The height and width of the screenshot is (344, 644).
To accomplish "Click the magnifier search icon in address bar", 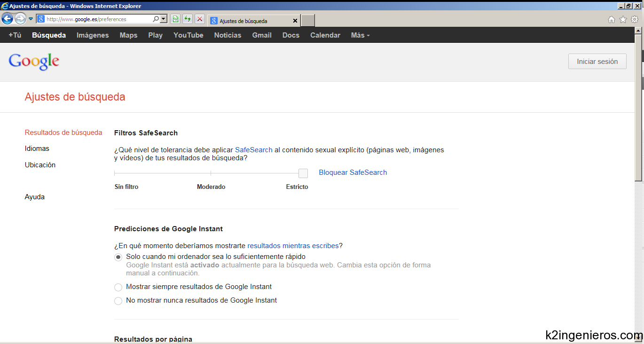I will (156, 19).
